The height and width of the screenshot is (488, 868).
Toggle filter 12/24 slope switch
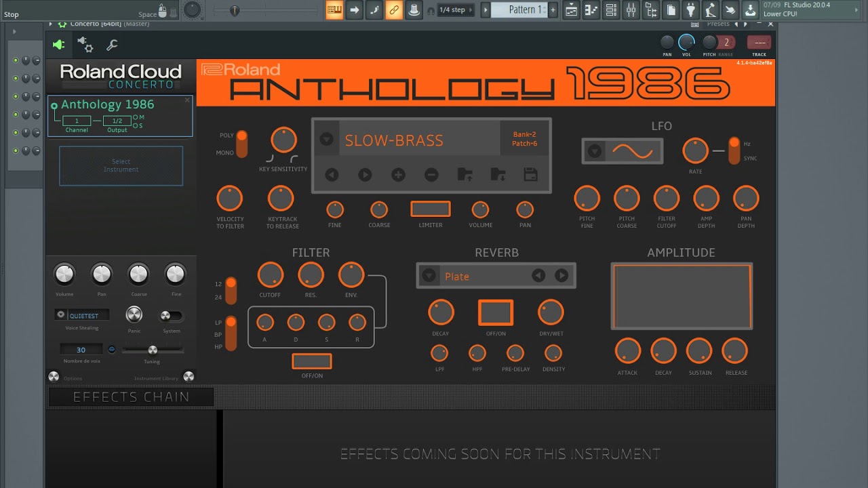pos(231,290)
